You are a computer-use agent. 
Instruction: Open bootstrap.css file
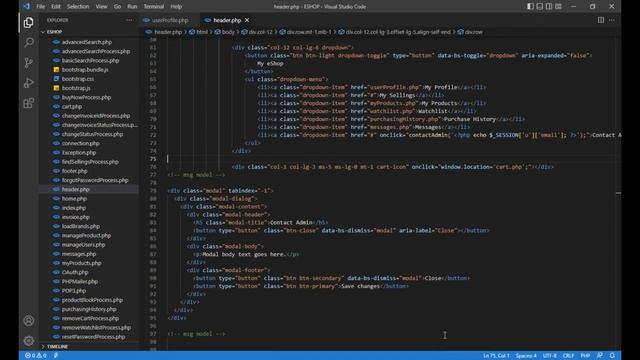tap(78, 79)
